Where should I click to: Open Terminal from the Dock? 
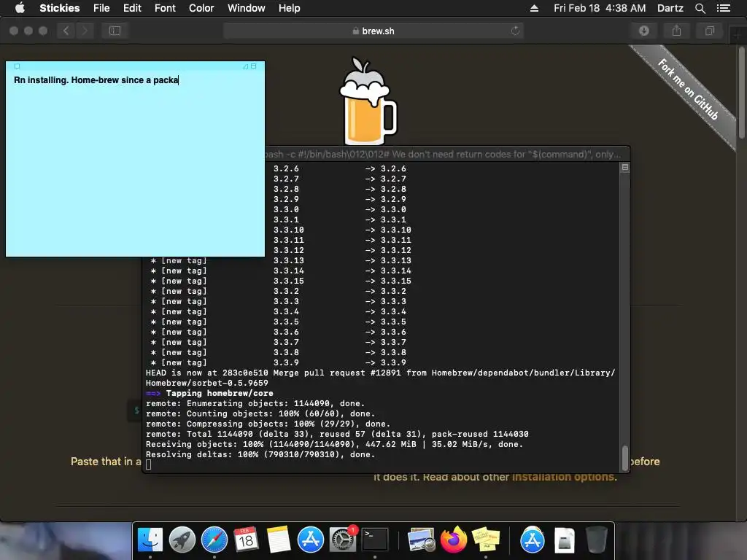click(x=375, y=540)
